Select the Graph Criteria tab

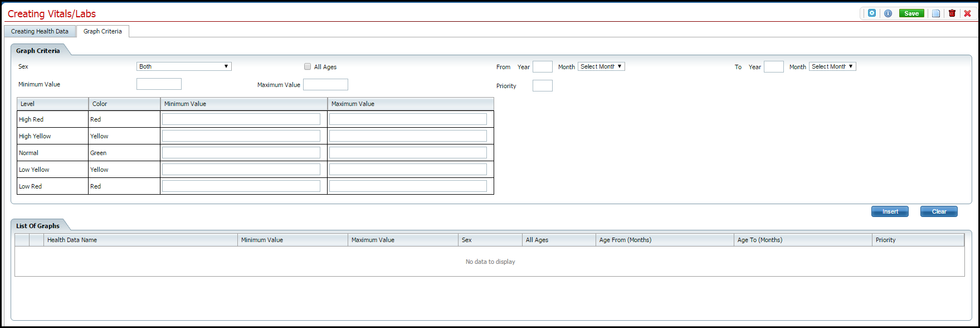103,31
